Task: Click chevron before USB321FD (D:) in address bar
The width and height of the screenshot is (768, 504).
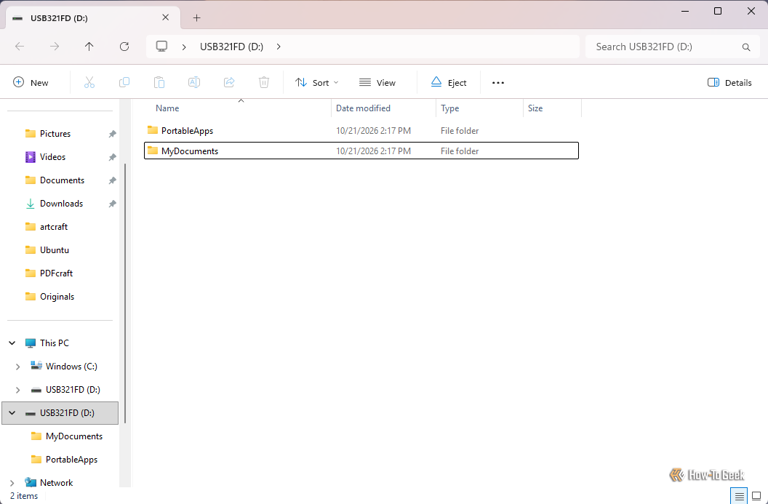Action: click(184, 47)
